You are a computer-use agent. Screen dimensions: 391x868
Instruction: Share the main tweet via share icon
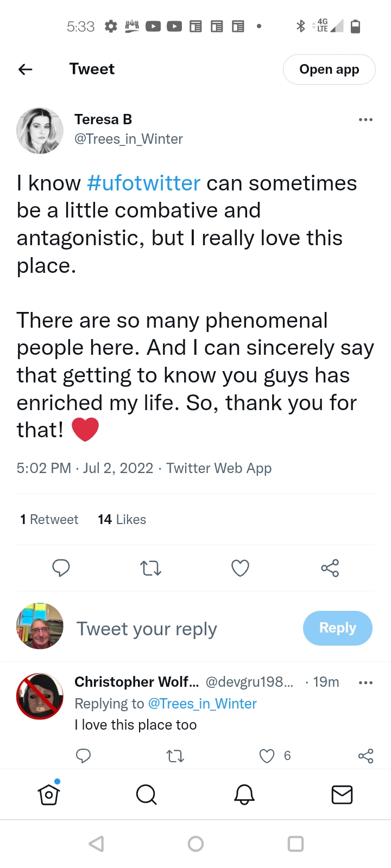click(330, 568)
